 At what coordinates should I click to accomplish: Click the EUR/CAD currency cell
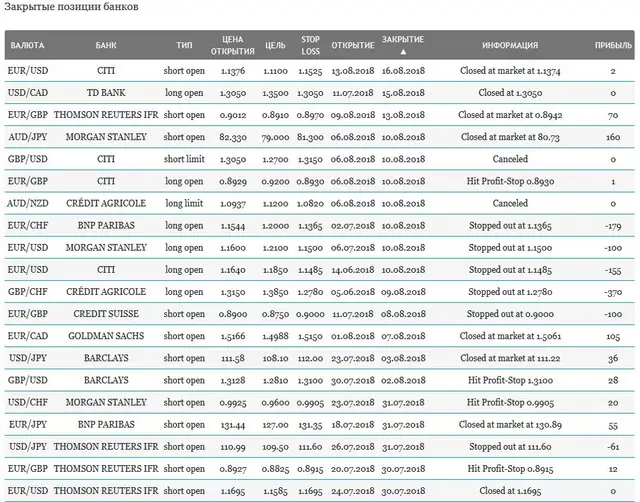click(27, 336)
